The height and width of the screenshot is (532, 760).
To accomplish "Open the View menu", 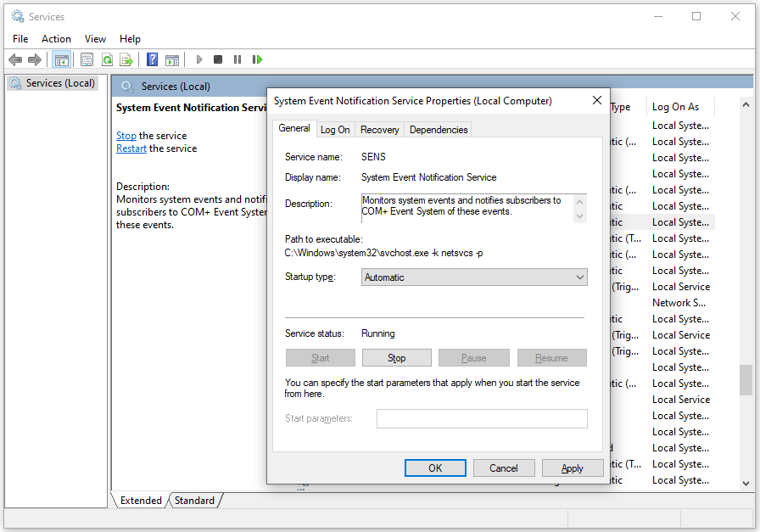I will [95, 39].
